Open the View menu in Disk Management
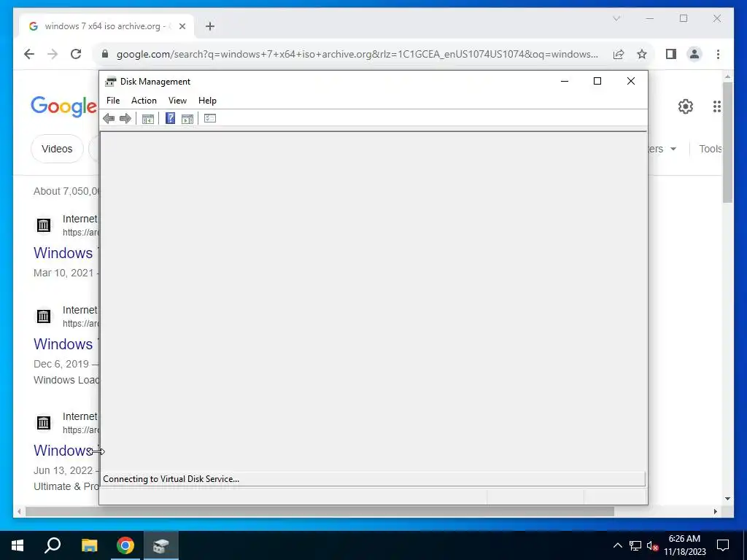The image size is (747, 560). (177, 101)
